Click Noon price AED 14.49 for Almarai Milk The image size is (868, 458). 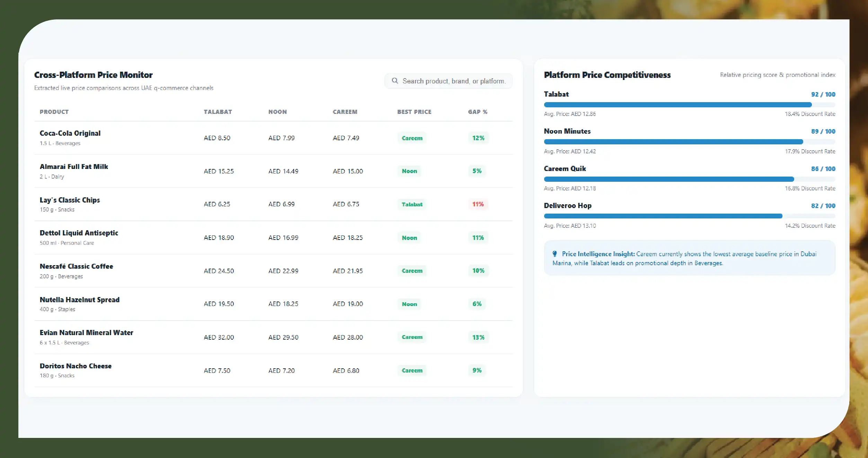[283, 171]
